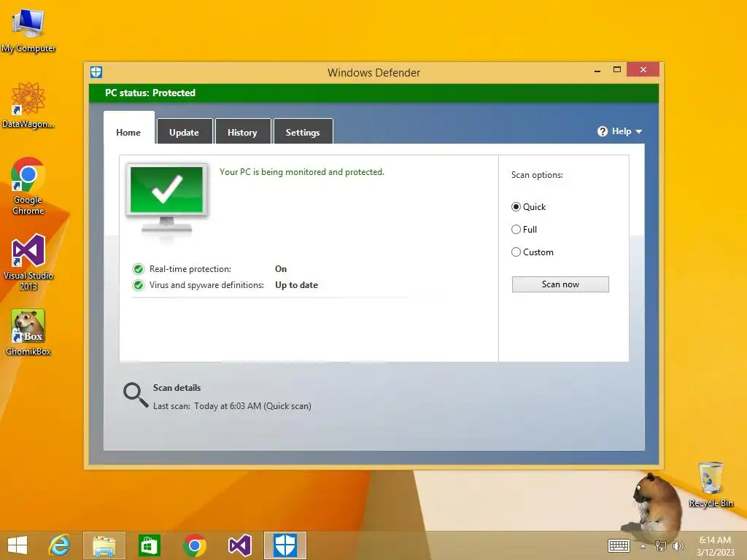Click the 'Windows Defender' window title text
This screenshot has height=560, width=747.
coord(374,73)
